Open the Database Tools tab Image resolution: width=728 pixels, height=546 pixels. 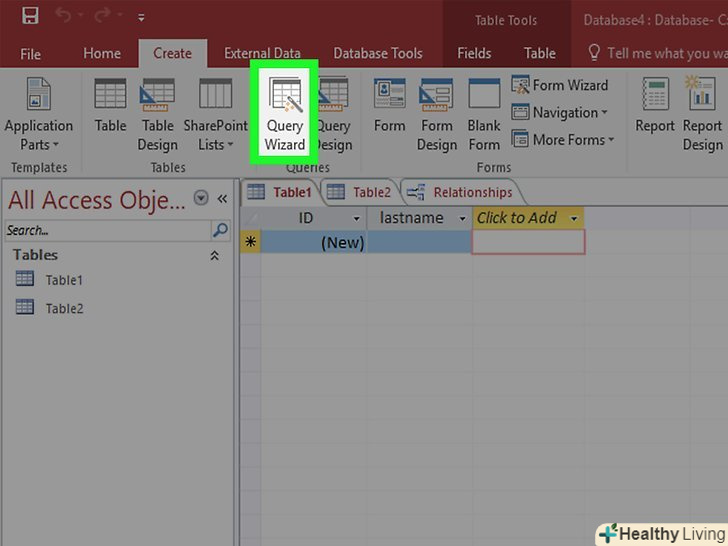tap(378, 53)
